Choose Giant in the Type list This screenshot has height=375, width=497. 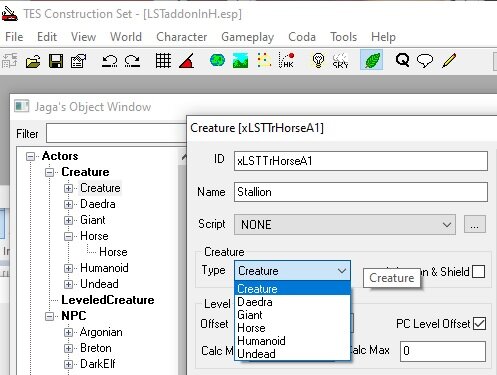tap(293, 315)
